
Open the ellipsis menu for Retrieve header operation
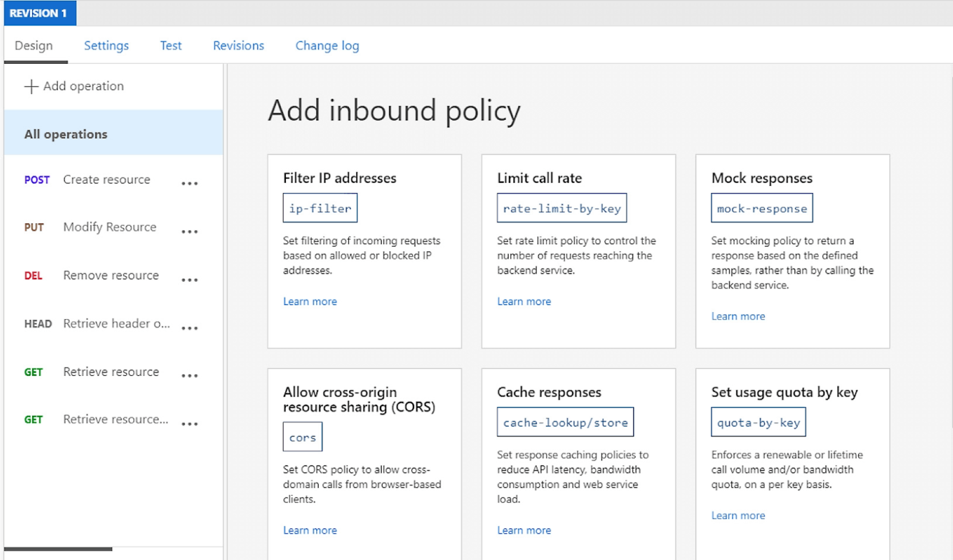(190, 328)
